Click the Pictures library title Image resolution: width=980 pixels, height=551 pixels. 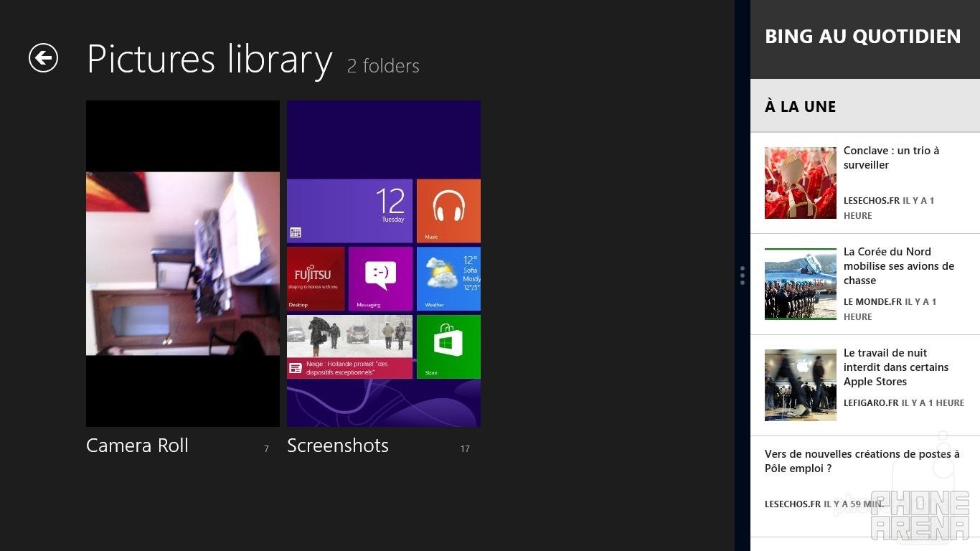209,59
